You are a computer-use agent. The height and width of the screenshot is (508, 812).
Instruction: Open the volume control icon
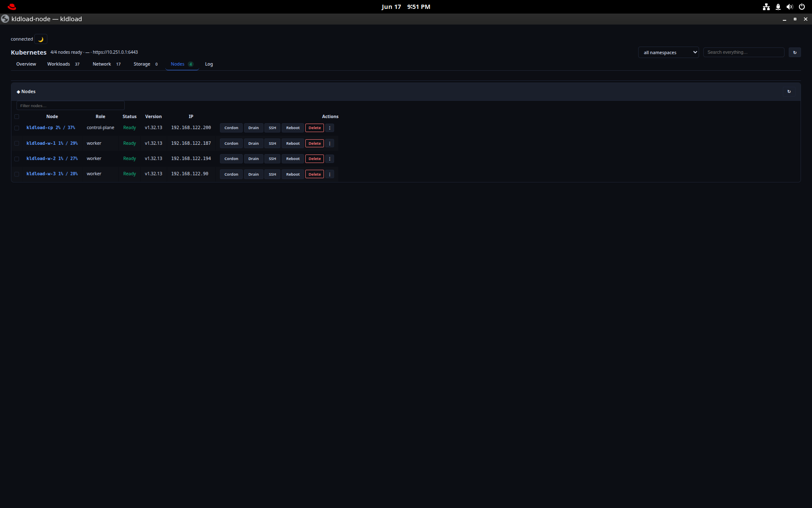(x=790, y=7)
